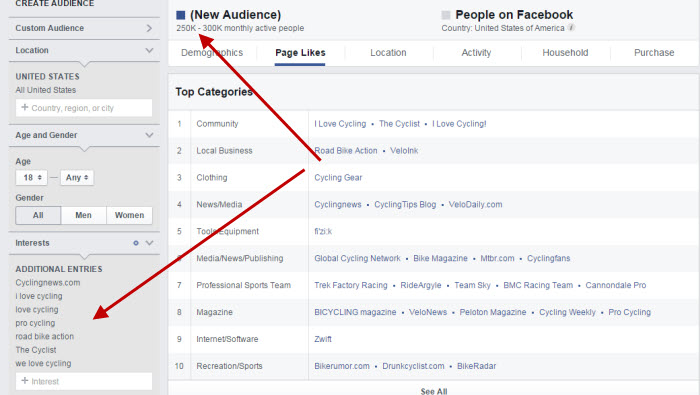Open the Cycling Gear page link
Screen dimensions: 700x395
pyautogui.click(x=338, y=178)
